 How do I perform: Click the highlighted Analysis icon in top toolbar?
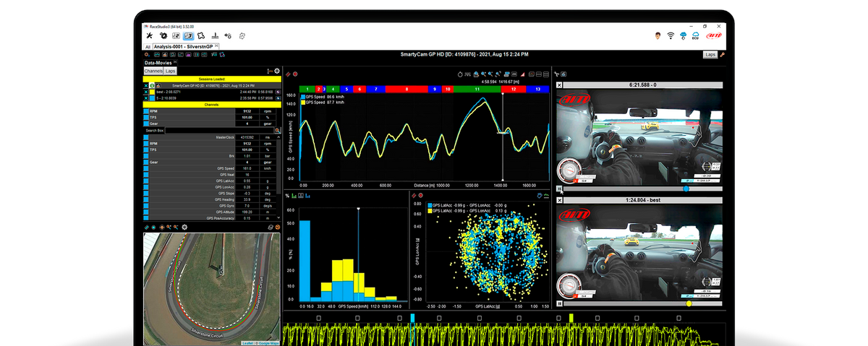[x=190, y=35]
